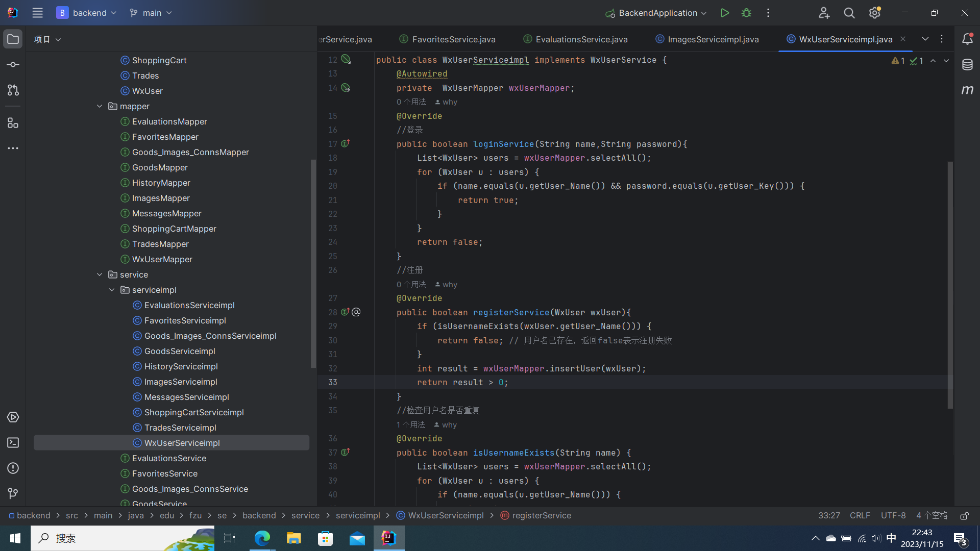Open the Database tool window

point(967,65)
